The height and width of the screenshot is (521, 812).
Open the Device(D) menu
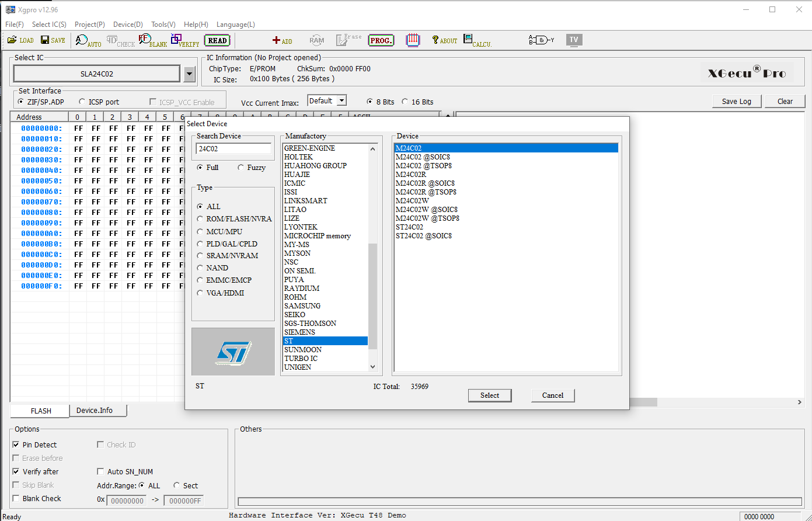coord(128,25)
